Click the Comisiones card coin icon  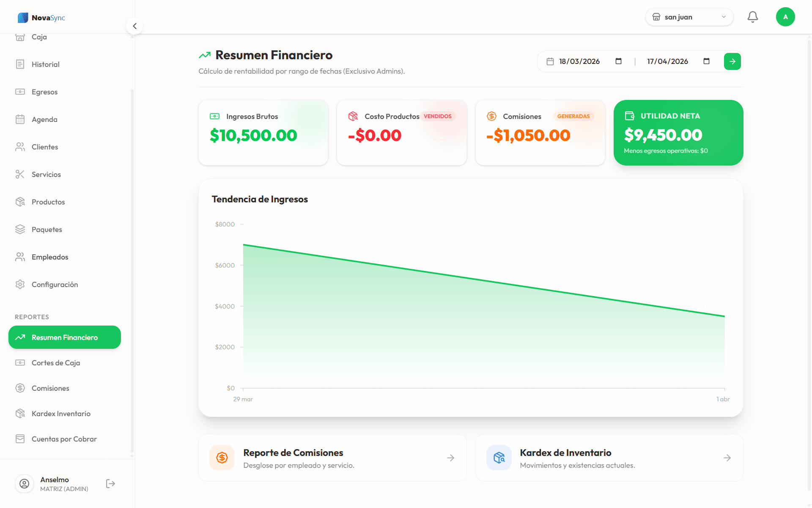(x=491, y=116)
